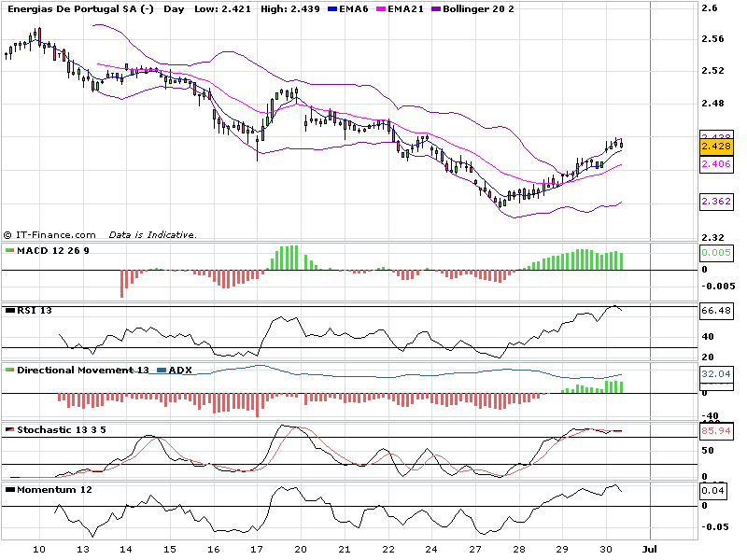Click the magenta EMA21 legend color swatch
Viewport: 747px width, 560px height.
pos(381,9)
